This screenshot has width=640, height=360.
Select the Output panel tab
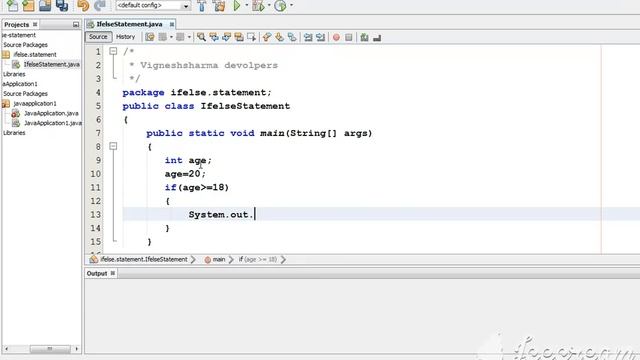click(x=97, y=273)
